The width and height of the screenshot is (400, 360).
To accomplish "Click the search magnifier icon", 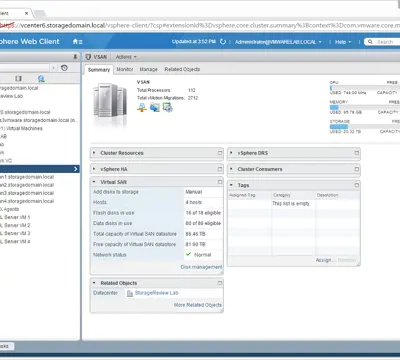I will [x=370, y=42].
